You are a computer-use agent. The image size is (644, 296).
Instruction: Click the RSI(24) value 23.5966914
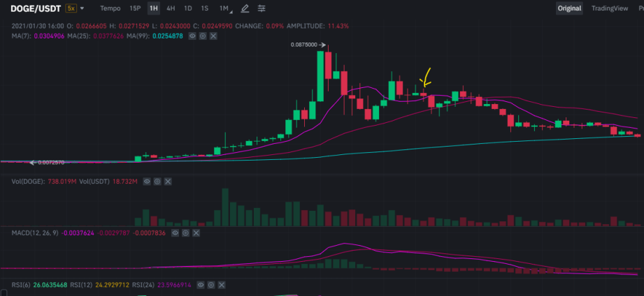click(173, 285)
